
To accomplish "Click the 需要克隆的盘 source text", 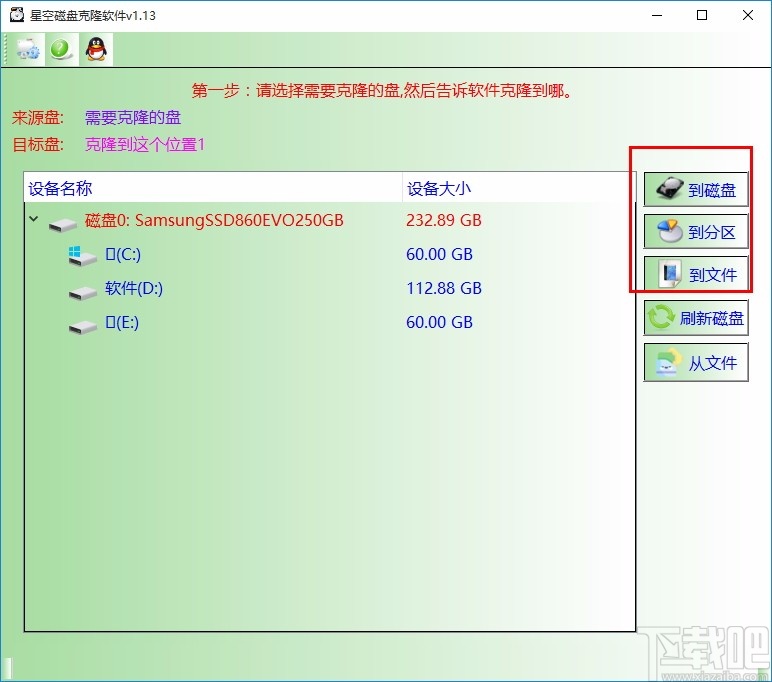I will point(133,117).
